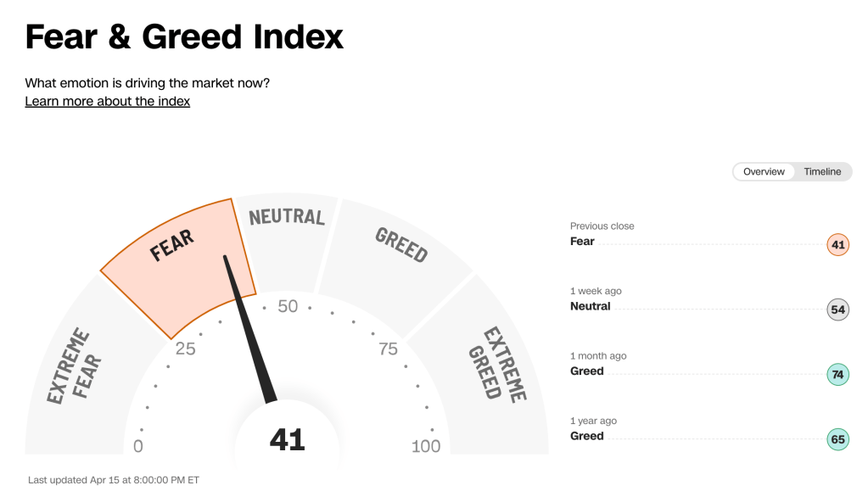Click the 1 month ago score badge 74
The width and height of the screenshot is (868, 491).
point(837,375)
